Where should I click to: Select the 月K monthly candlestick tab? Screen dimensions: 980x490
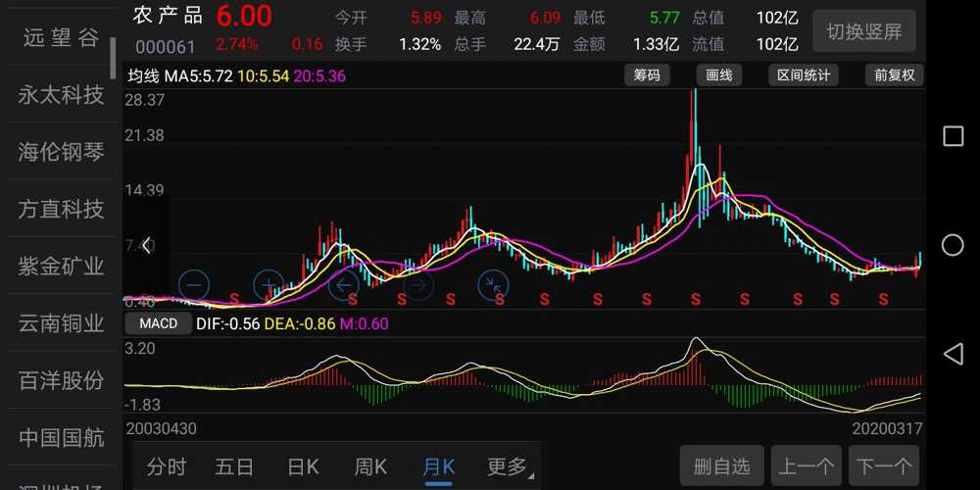point(439,466)
